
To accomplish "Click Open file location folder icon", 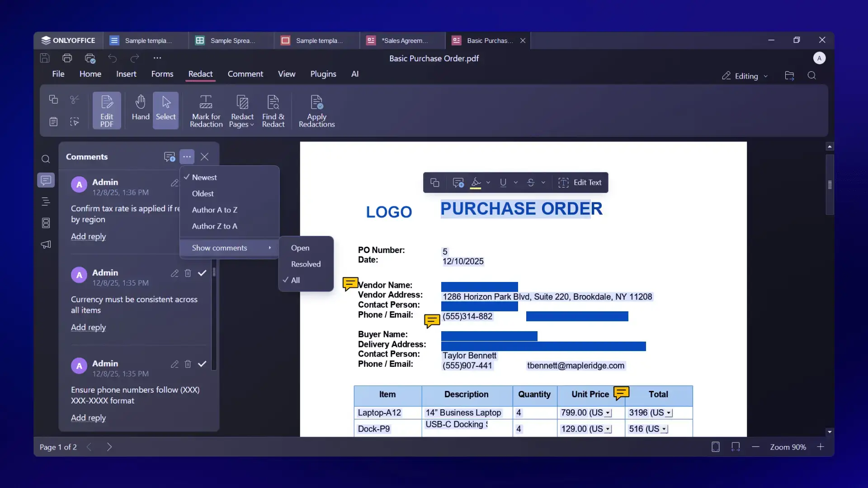I will tap(789, 76).
